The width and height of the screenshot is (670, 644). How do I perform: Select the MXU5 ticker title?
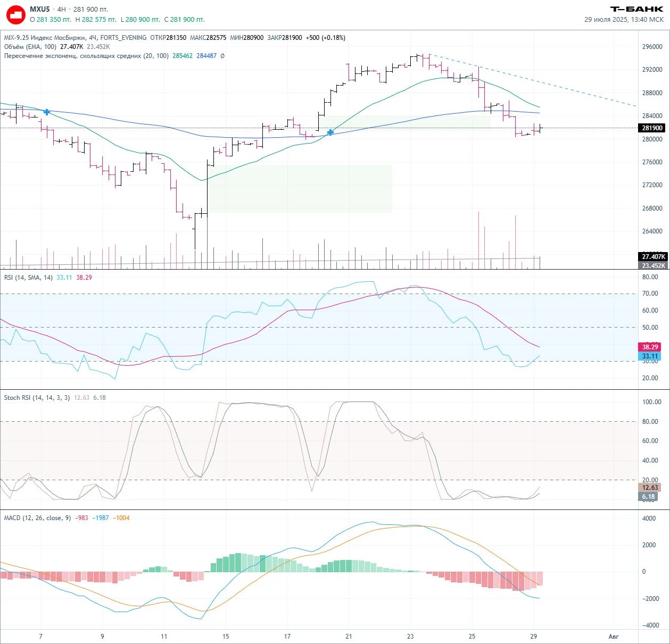coord(40,9)
